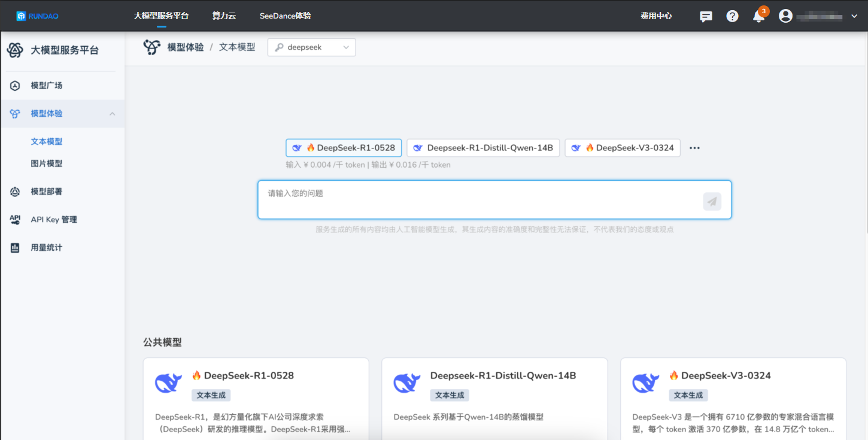Click the DeepSeek-V3-0324 card whale logo
Screen dimensions: 868x440
646,382
